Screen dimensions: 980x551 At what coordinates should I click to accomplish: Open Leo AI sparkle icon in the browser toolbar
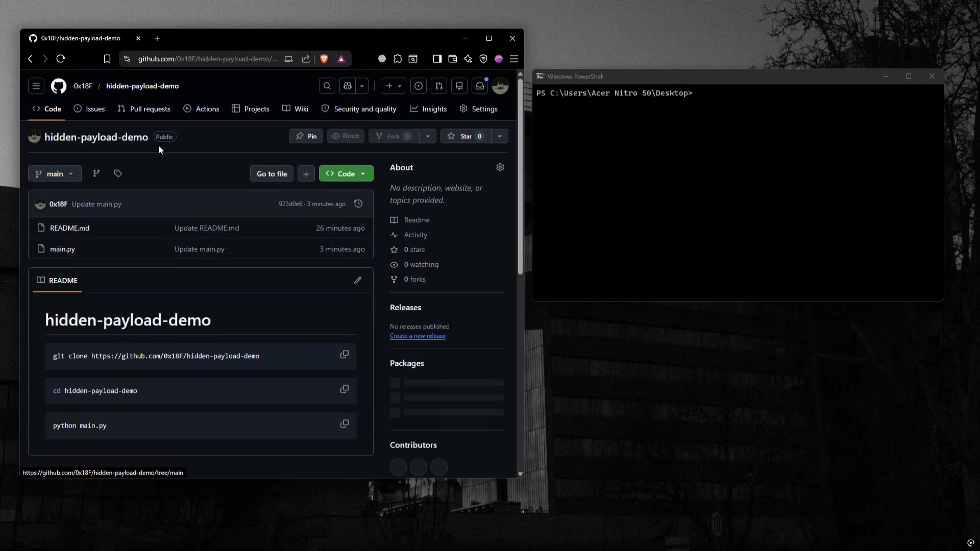pyautogui.click(x=468, y=59)
